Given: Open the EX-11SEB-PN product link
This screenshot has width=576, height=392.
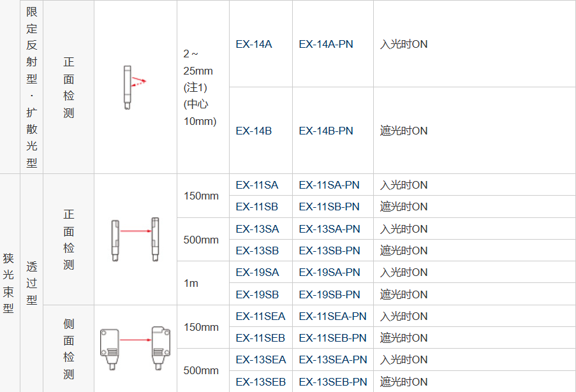Looking at the screenshot, I should point(333,338).
